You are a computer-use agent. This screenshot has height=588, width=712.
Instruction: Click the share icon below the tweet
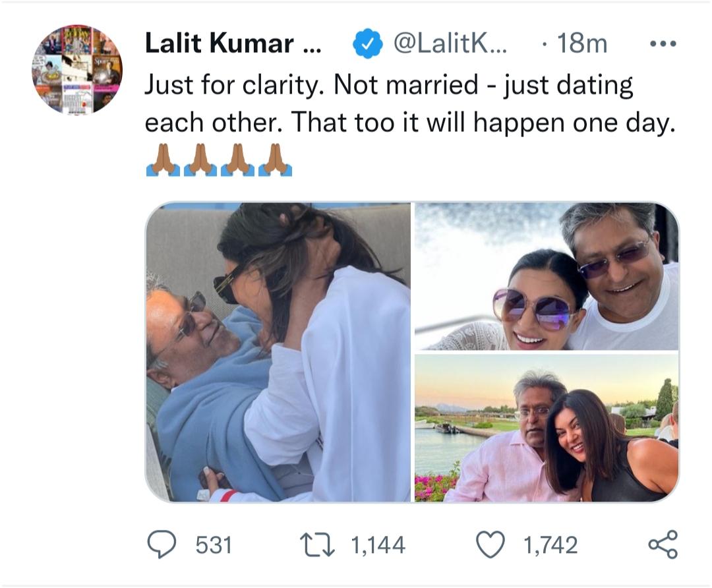pyautogui.click(x=662, y=545)
